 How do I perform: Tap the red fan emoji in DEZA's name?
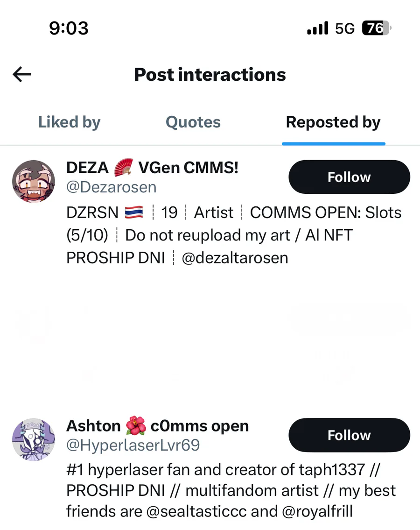coord(123,168)
